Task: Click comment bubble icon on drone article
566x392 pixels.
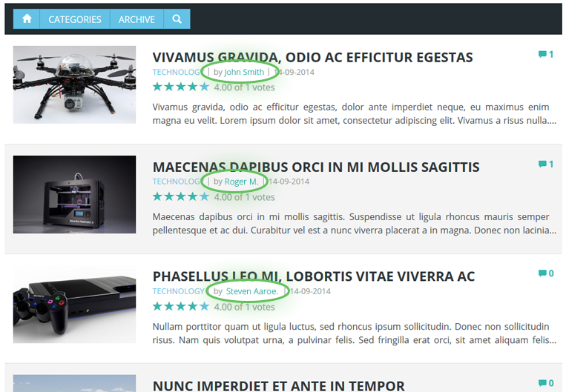Action: (x=542, y=54)
